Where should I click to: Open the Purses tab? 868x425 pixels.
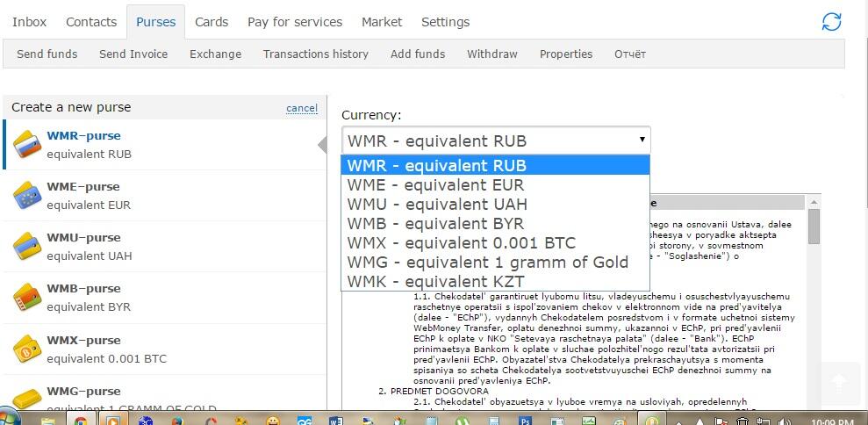pos(155,22)
